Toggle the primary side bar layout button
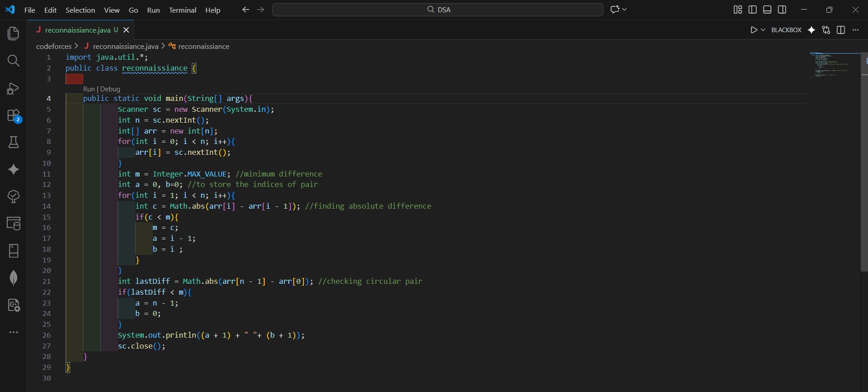 pos(753,10)
